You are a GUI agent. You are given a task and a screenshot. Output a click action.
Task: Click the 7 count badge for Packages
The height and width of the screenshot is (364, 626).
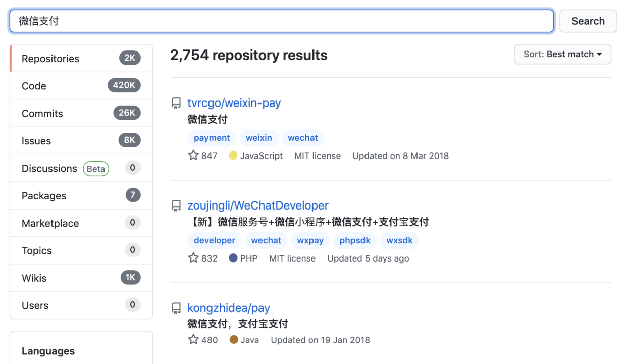[133, 195]
